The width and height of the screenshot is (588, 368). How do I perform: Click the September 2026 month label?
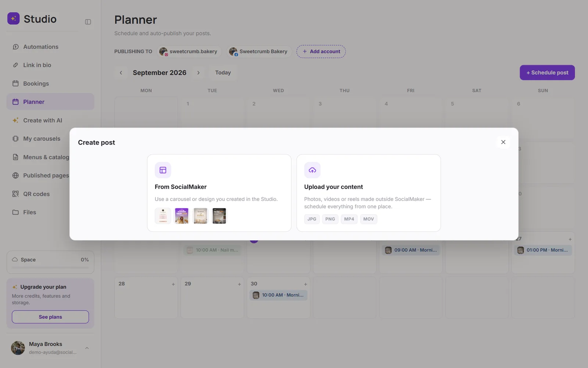coord(159,73)
